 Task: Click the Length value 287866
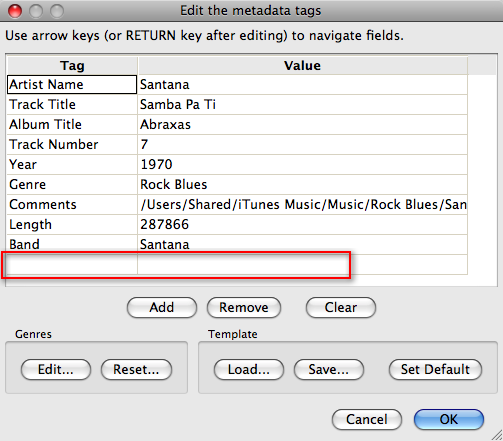click(x=303, y=224)
